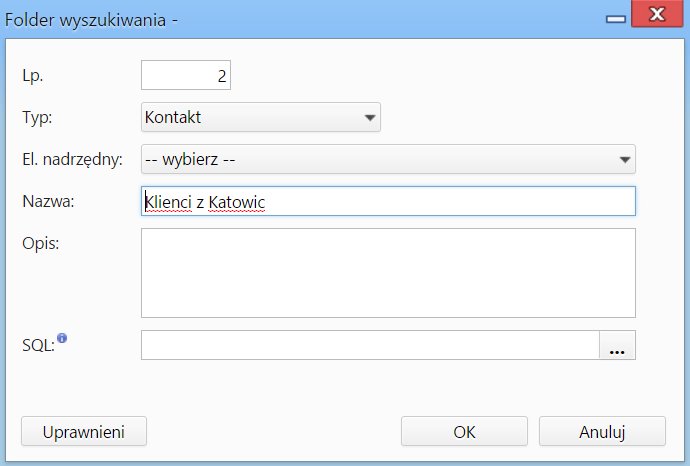Click the dialog title 'Folder wyszukiwania'
Image resolution: width=690 pixels, height=466 pixels.
click(85, 20)
